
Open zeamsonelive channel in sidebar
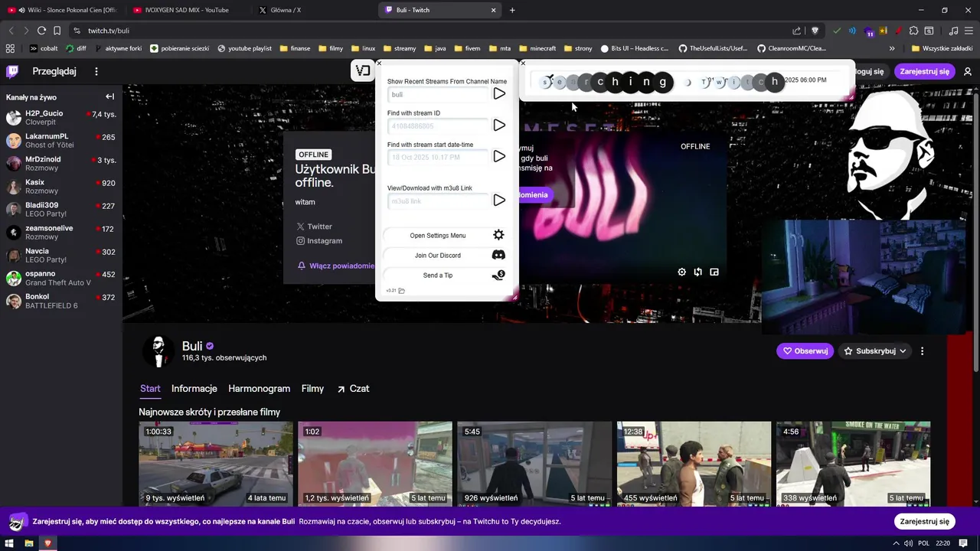point(61,233)
